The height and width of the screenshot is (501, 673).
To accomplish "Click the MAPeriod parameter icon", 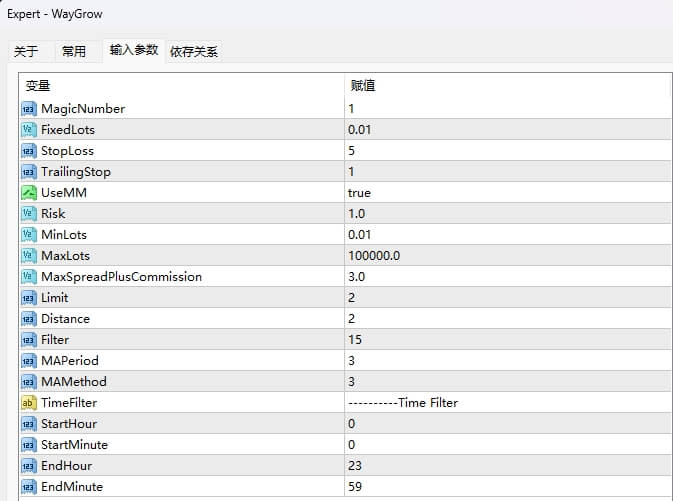I will 28,360.
